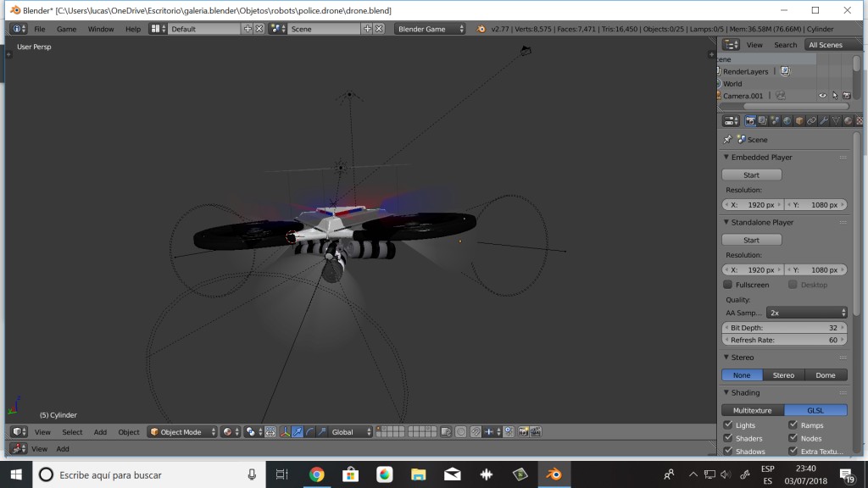Enable the Fullscreen checkbox
868x488 pixels.
click(726, 285)
